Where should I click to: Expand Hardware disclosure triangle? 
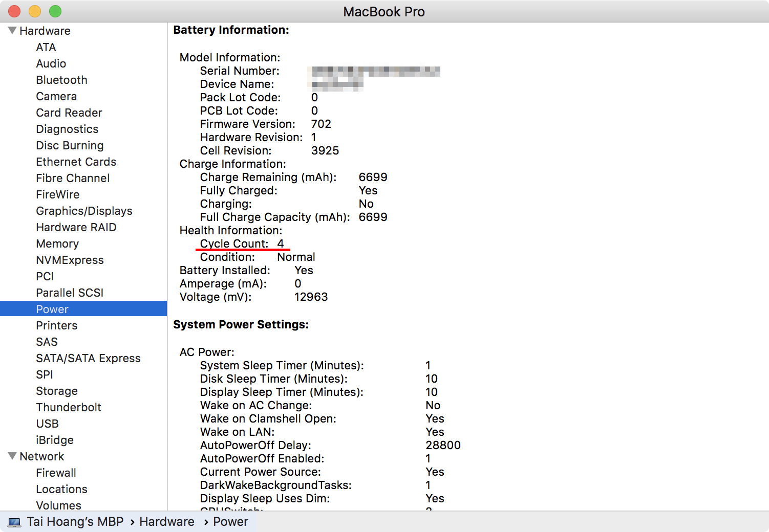[x=12, y=30]
